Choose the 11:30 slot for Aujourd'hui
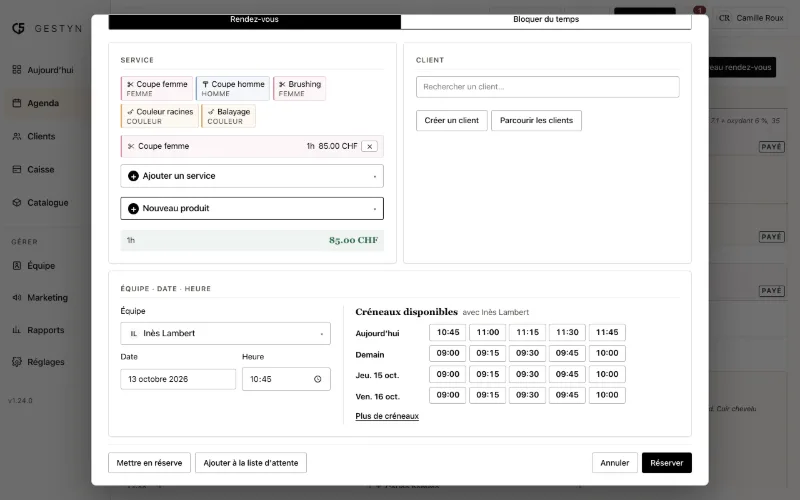Screen dimensions: 800x500 (567, 333)
